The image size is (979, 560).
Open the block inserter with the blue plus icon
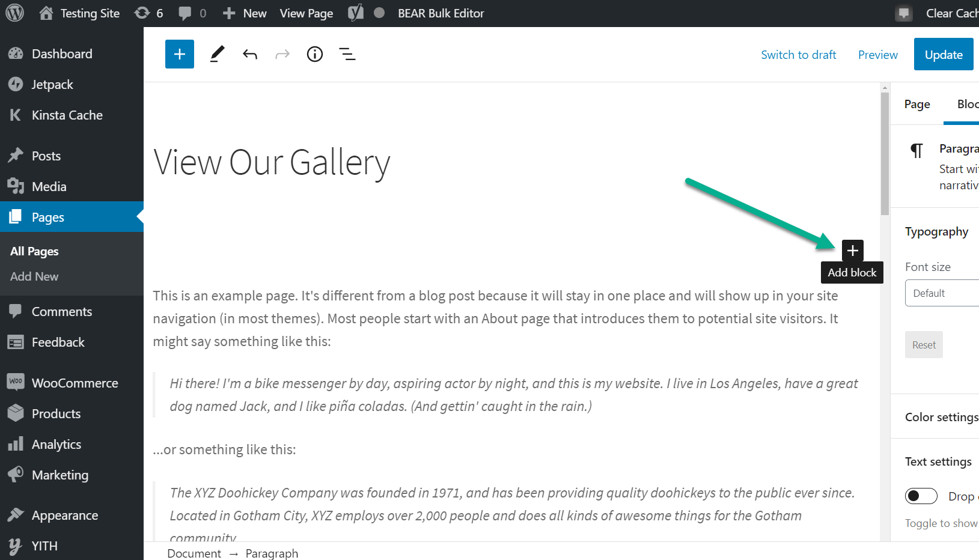pos(179,54)
